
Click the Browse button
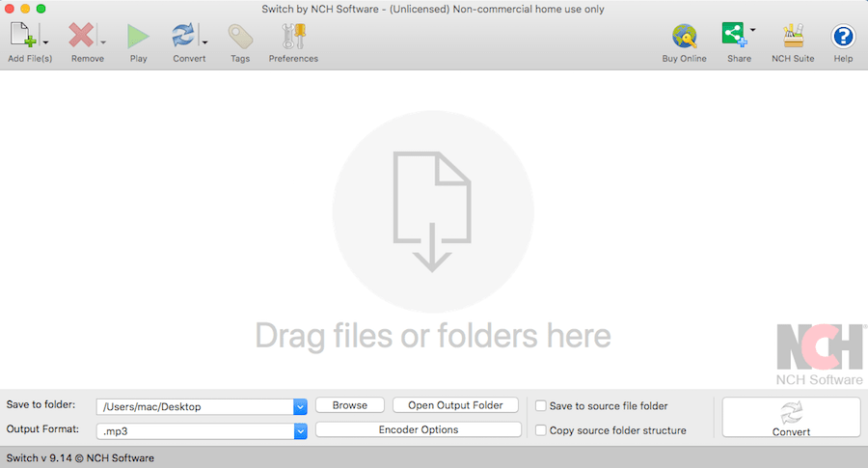click(x=350, y=405)
